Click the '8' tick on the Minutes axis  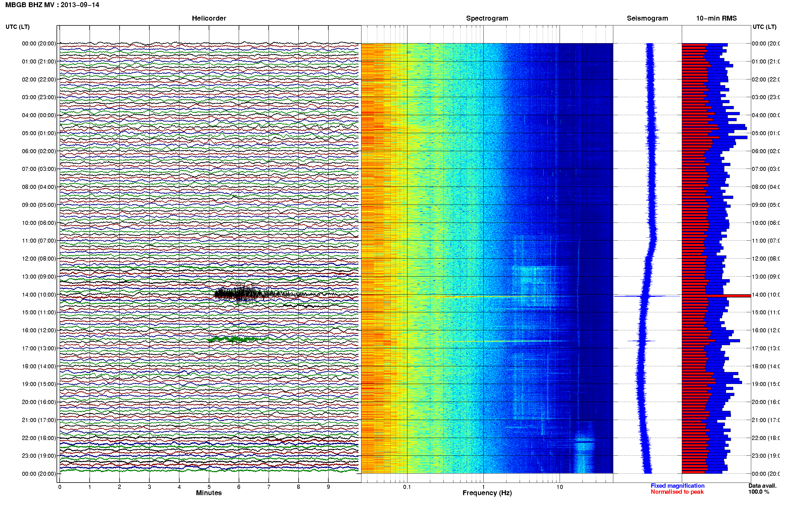click(298, 487)
